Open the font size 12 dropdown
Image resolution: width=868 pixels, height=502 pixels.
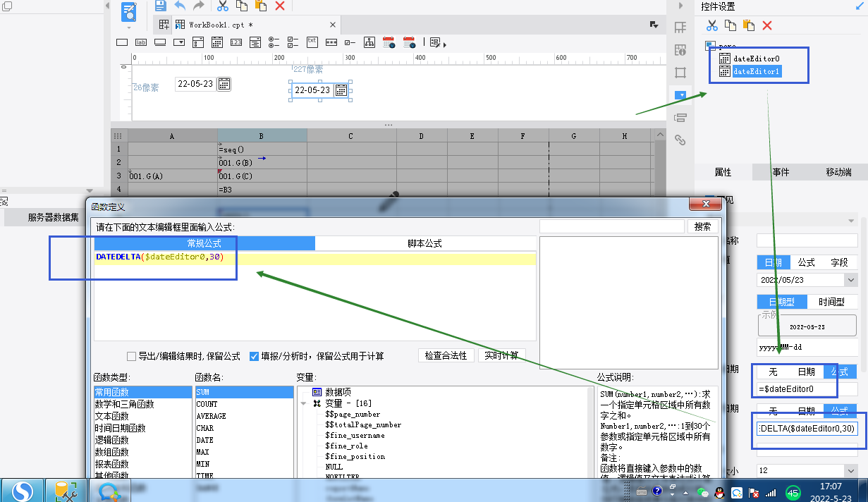click(851, 470)
